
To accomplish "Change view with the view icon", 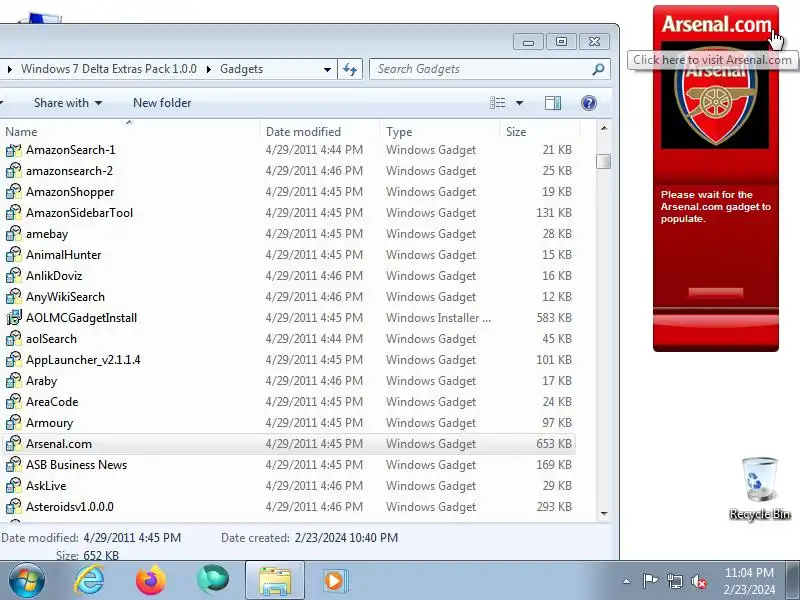I will click(498, 103).
